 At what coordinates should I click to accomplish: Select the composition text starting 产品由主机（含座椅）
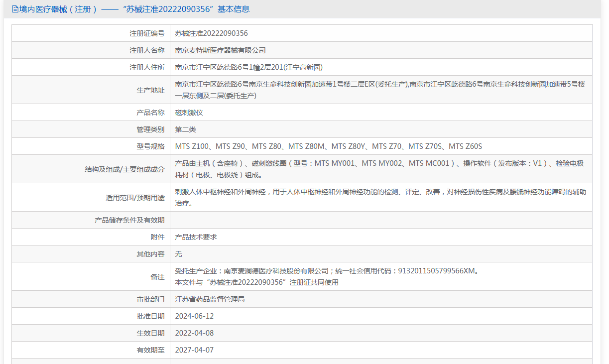[x=379, y=169]
